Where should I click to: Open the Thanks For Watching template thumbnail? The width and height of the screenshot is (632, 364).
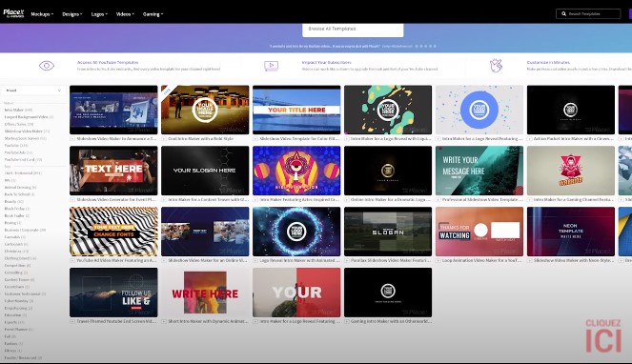click(479, 232)
